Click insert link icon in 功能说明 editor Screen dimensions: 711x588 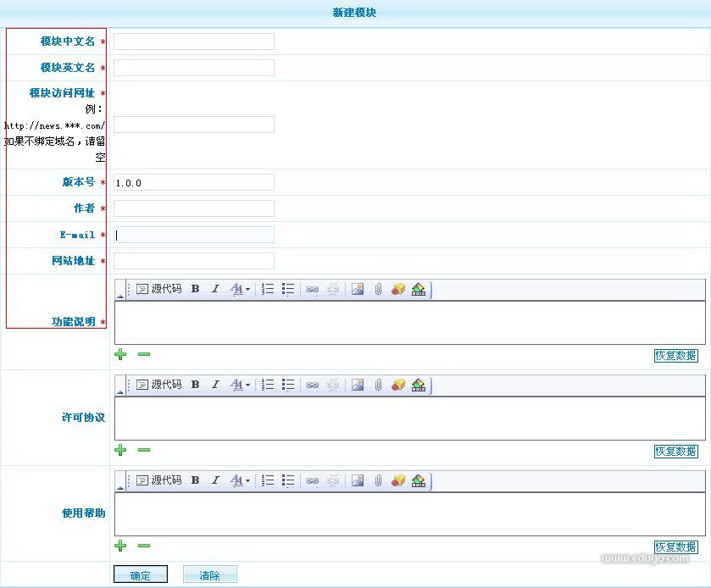(312, 290)
